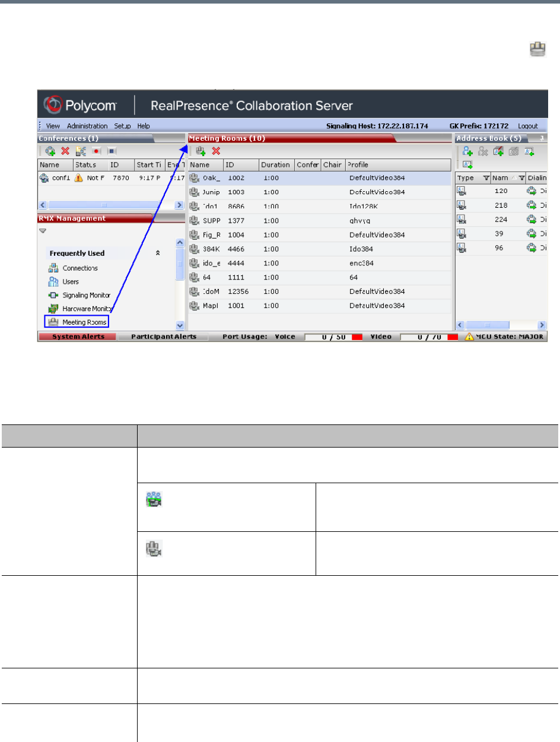Open the Administration menu
560x742 pixels.
[87, 126]
